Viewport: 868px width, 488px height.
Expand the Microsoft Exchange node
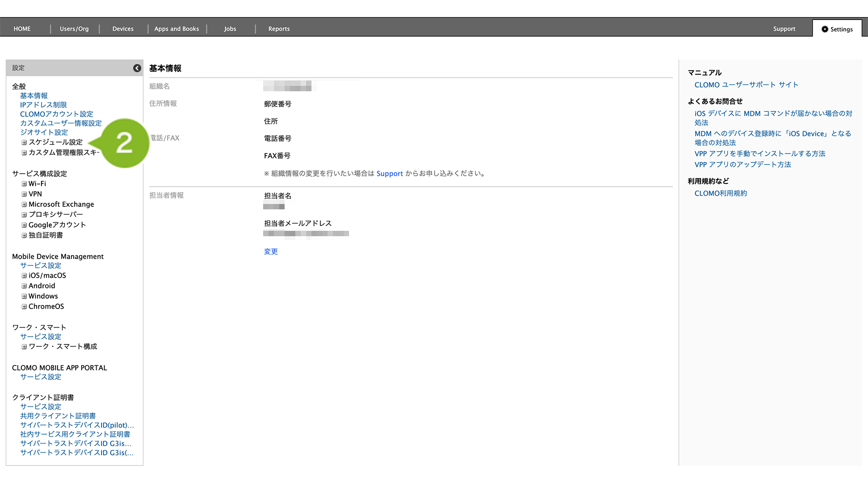[24, 204]
